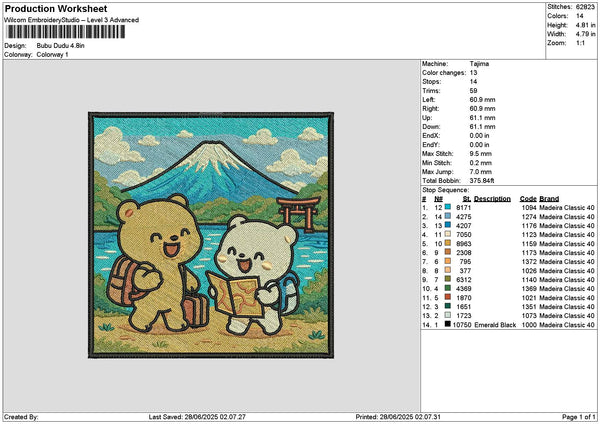
Task: Click the Total Bobbin value 375.84ft
Action: click(x=482, y=181)
